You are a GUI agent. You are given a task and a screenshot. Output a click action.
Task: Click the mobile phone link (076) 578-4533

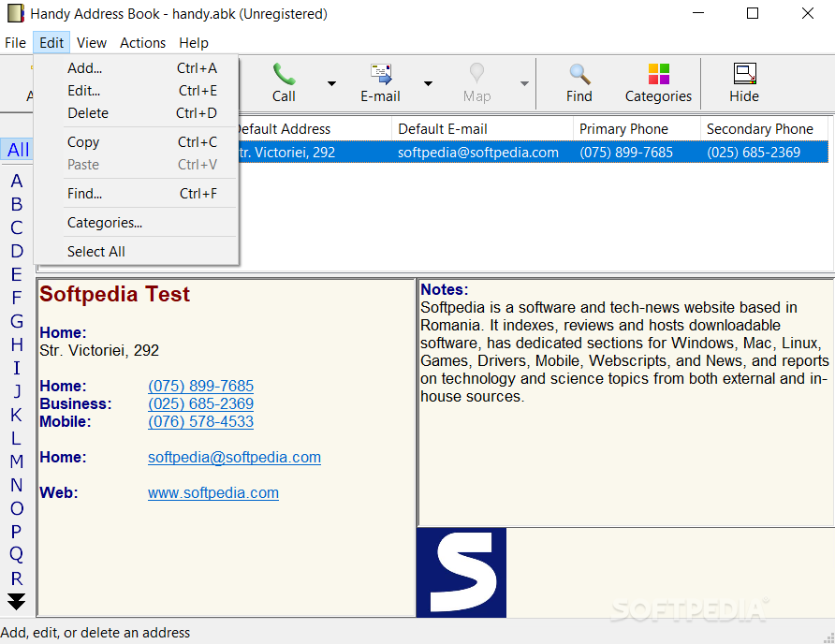tap(200, 422)
